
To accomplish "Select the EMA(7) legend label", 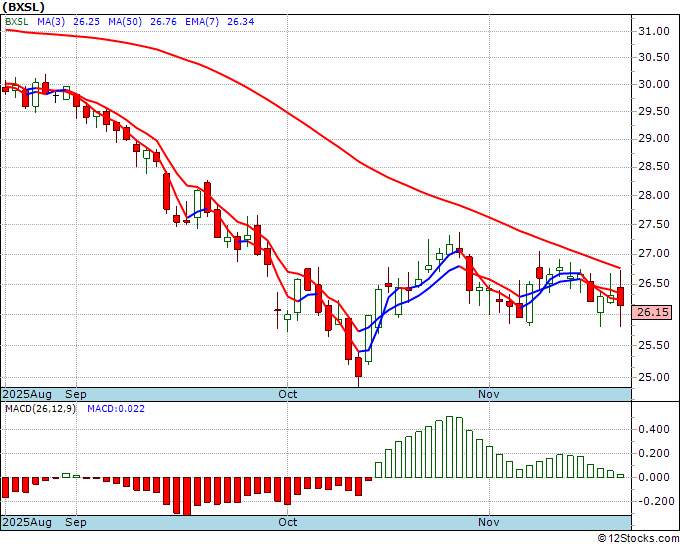I will 202,22.
